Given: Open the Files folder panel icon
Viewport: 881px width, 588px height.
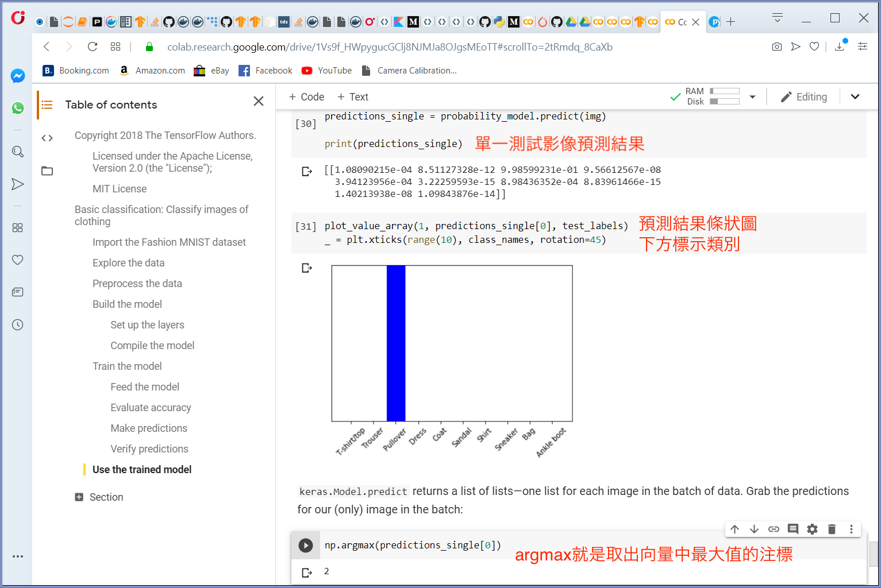Looking at the screenshot, I should (47, 171).
